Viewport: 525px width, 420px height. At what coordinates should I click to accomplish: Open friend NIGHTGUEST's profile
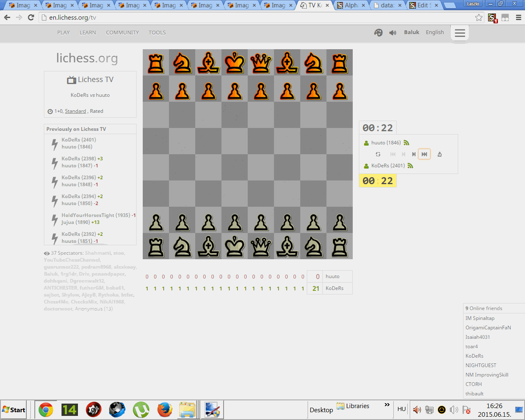pyautogui.click(x=481, y=365)
